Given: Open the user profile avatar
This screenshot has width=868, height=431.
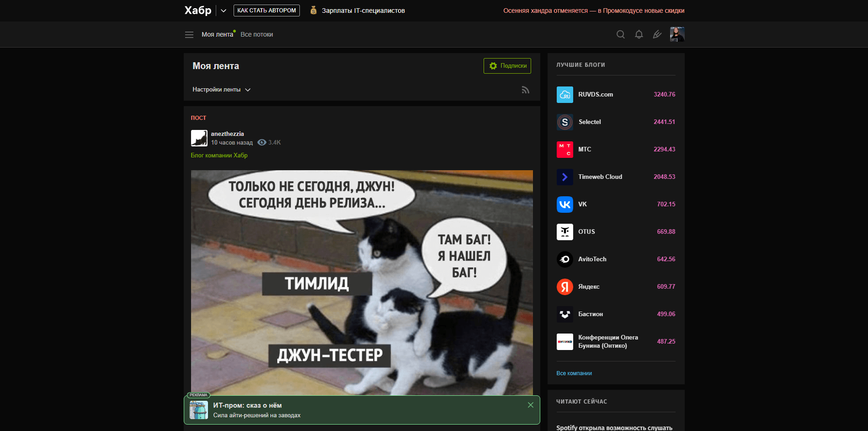Looking at the screenshot, I should (x=677, y=34).
